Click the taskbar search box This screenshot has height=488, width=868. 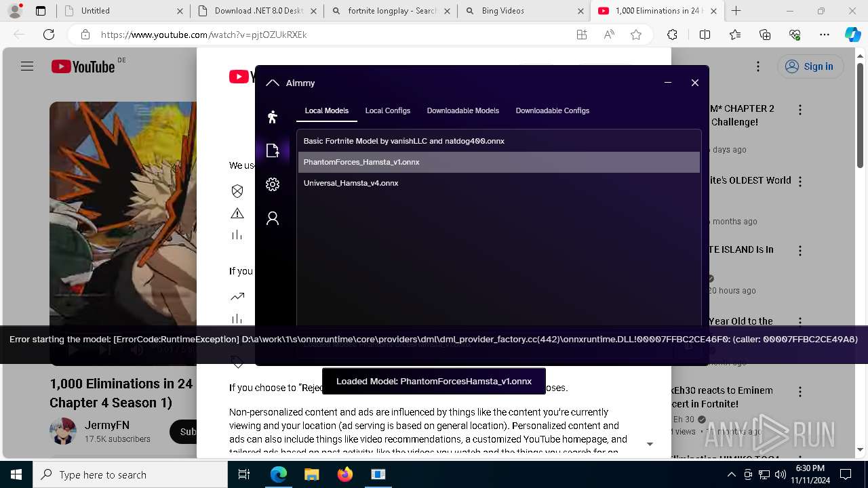(130, 474)
